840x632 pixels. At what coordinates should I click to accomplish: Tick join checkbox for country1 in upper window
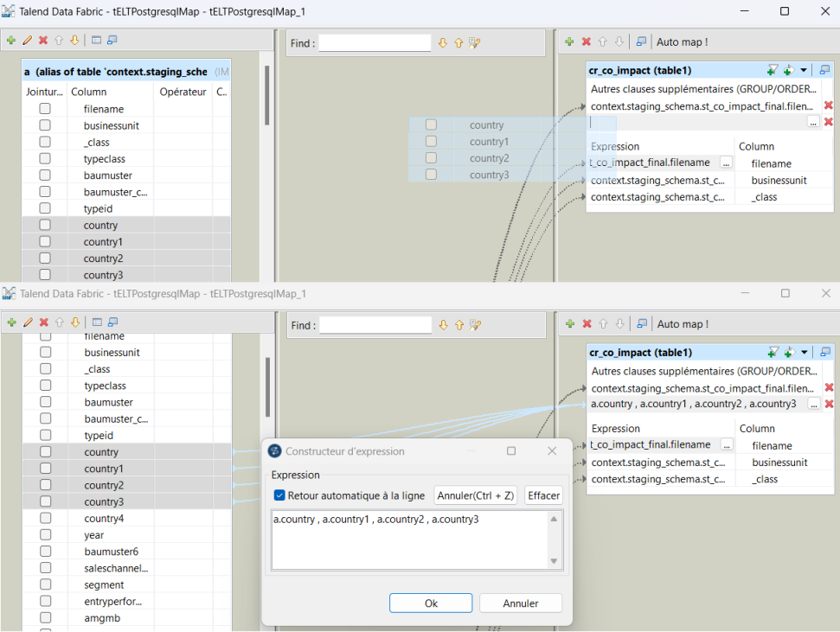pyautogui.click(x=45, y=241)
